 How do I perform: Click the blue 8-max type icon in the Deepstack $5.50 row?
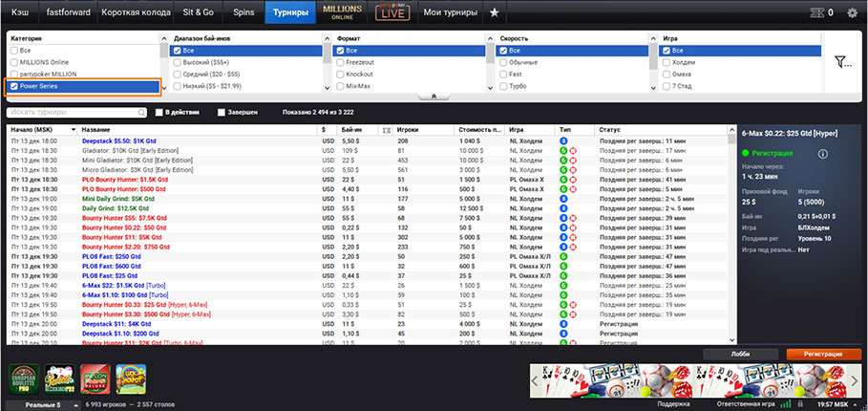[x=563, y=141]
